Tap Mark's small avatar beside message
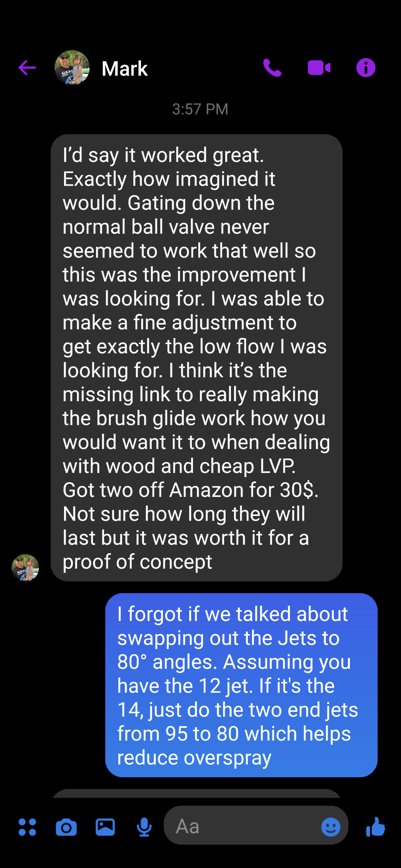 [x=25, y=568]
